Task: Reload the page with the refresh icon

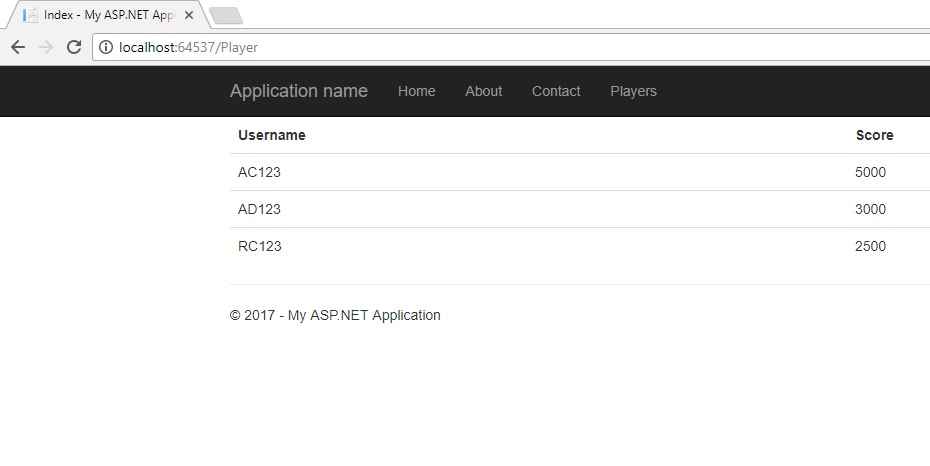Action: click(x=74, y=47)
